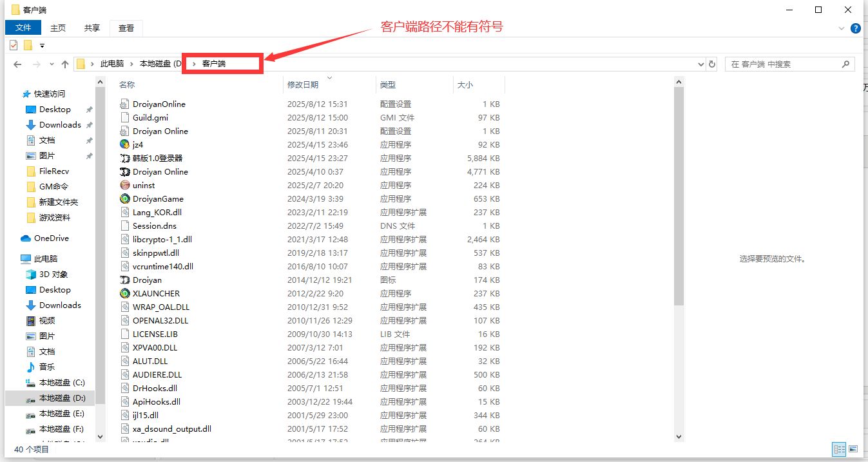Screen dimensions: 868x462
Task: Expand the address bar history dropdown
Action: click(x=701, y=64)
